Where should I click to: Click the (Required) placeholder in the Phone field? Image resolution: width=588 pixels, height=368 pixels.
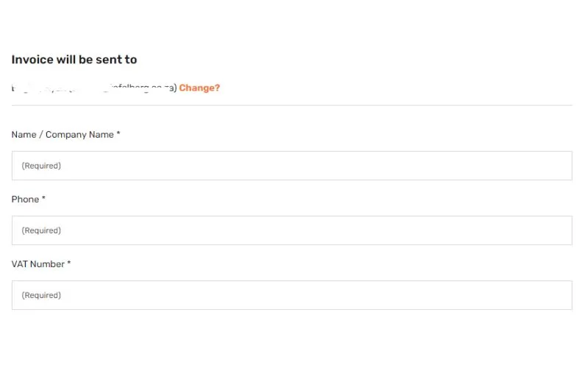coord(41,230)
